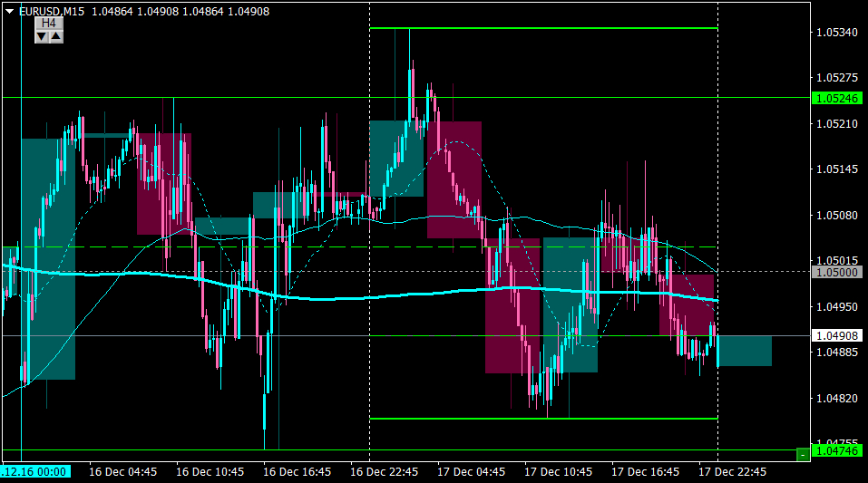The image size is (868, 483).
Task: Click the 17 Dec 04:45 time label
Action: 471,472
